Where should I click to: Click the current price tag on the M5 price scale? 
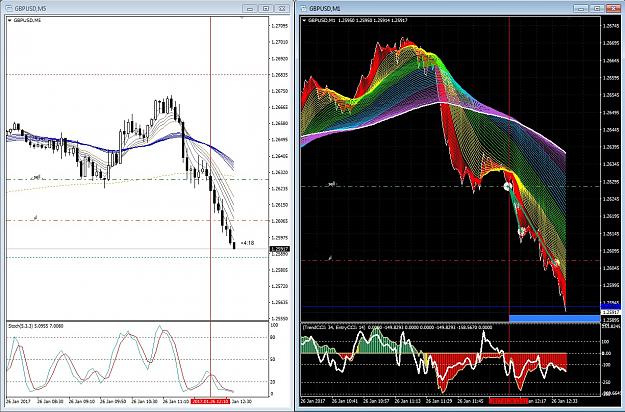pyautogui.click(x=280, y=249)
